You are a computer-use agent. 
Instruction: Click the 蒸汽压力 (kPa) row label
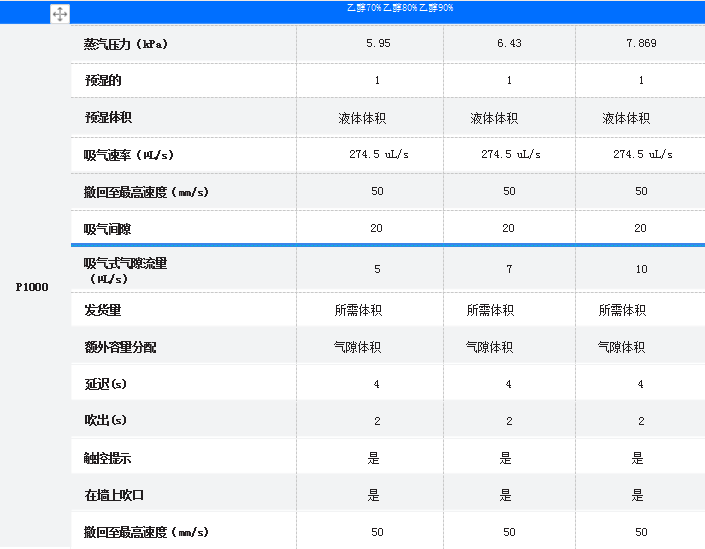(125, 44)
